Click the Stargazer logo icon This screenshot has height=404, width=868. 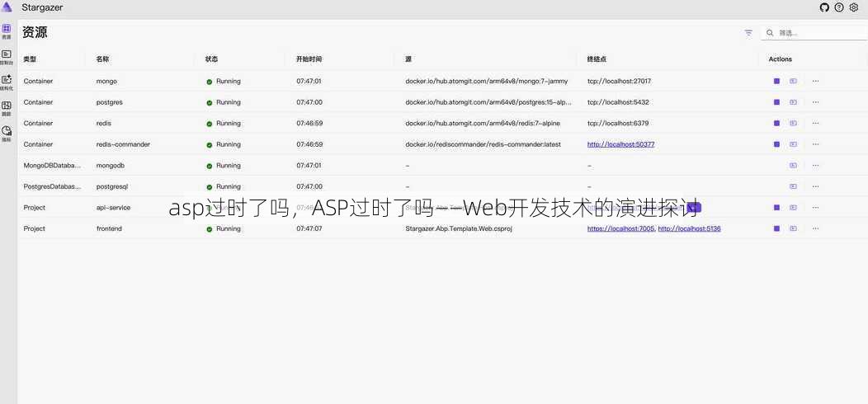coord(7,7)
